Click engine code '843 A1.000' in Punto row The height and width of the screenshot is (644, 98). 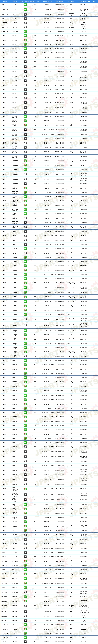[84, 413]
